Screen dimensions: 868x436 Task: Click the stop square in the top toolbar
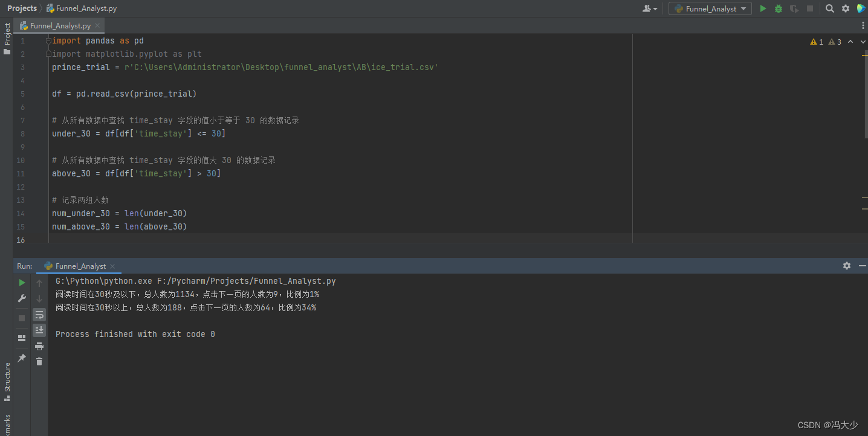coord(810,8)
